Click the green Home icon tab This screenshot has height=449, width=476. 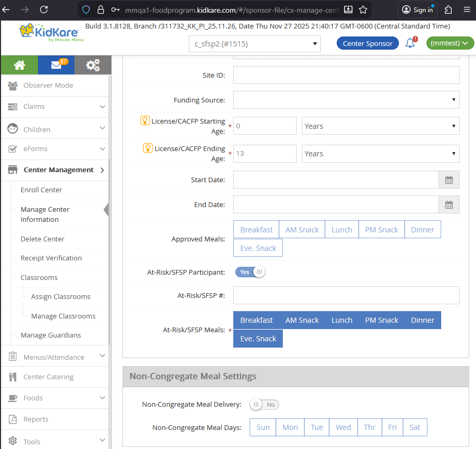point(20,65)
